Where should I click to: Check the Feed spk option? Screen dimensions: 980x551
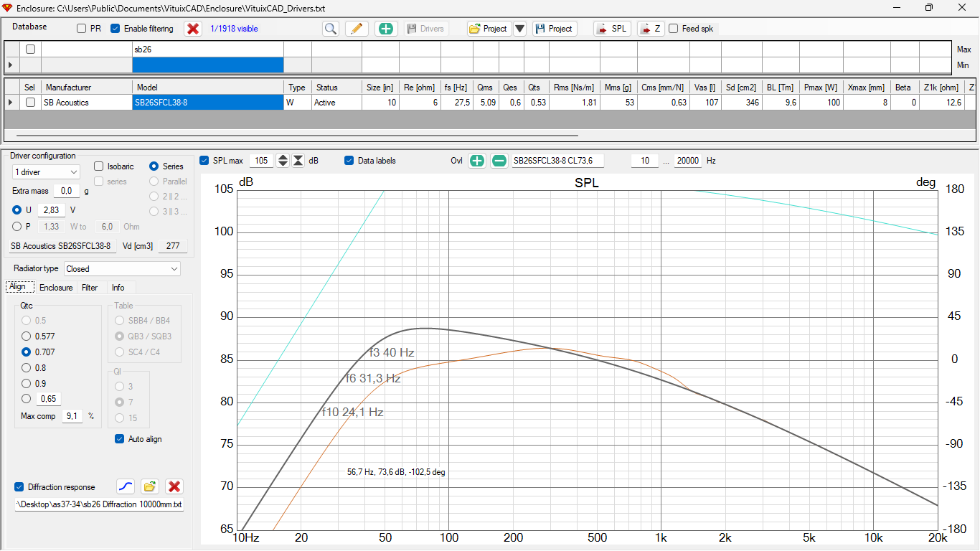(x=673, y=29)
